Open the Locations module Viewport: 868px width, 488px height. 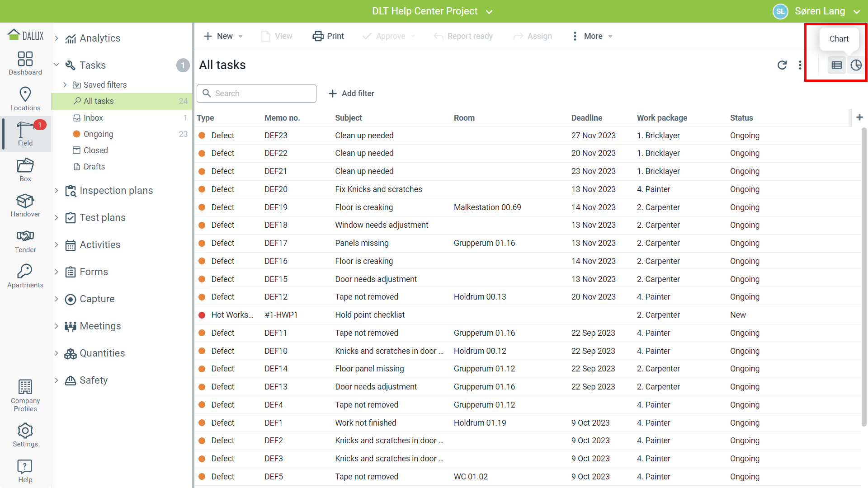(25, 99)
